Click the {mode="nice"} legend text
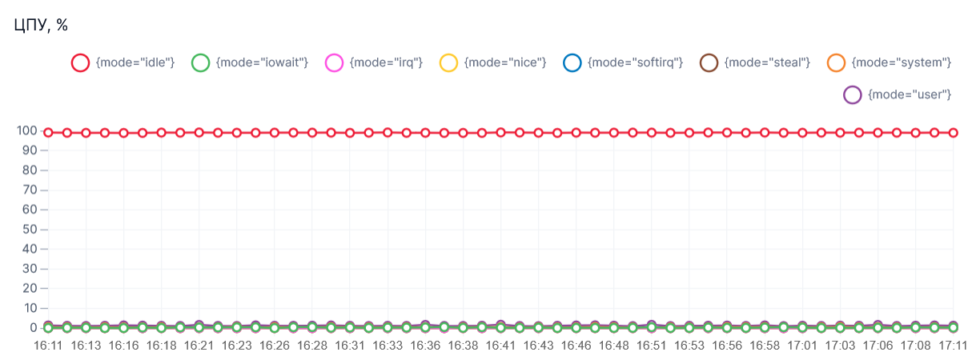 pyautogui.click(x=504, y=62)
